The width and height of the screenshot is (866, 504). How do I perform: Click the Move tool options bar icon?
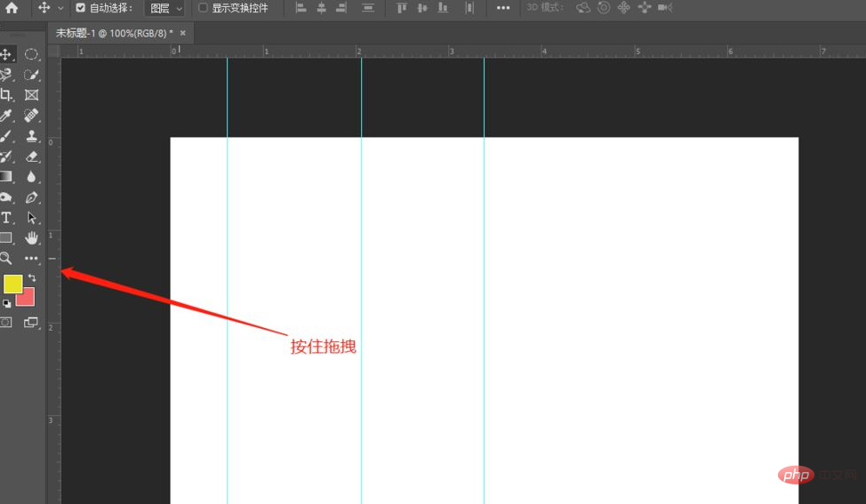pyautogui.click(x=44, y=8)
